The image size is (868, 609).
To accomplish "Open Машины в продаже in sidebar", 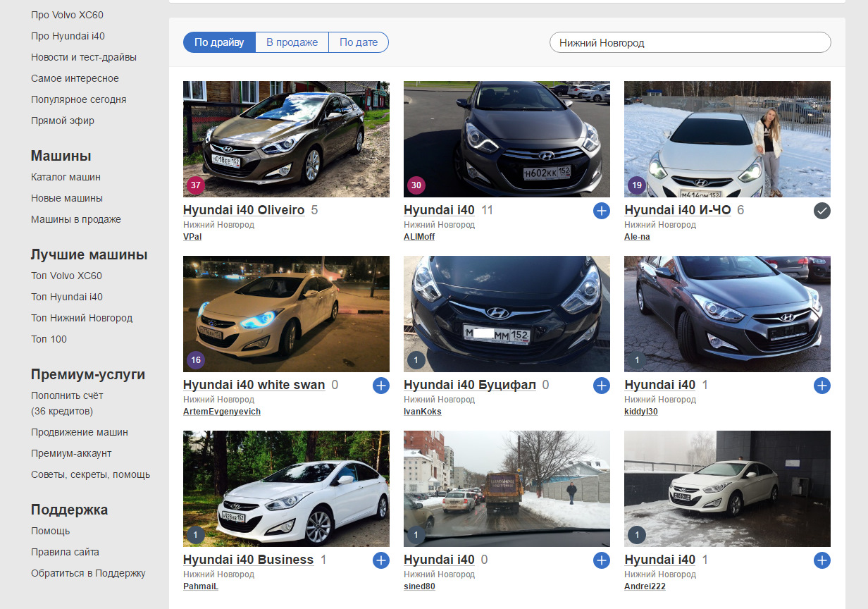I will [76, 219].
